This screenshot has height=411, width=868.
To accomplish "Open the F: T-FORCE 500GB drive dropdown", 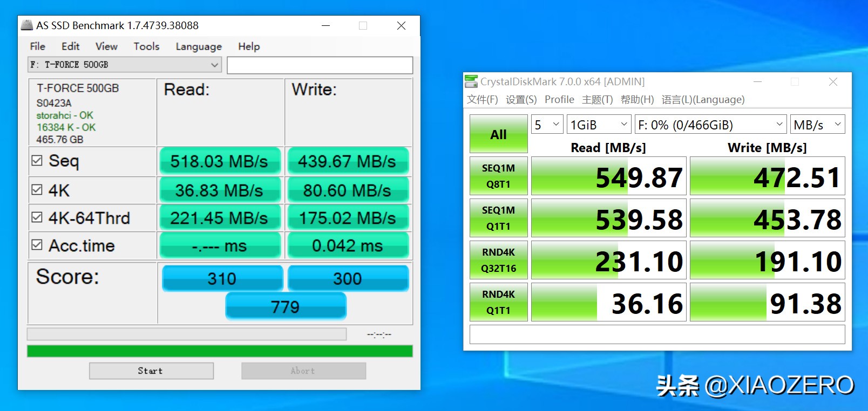I will coord(125,65).
